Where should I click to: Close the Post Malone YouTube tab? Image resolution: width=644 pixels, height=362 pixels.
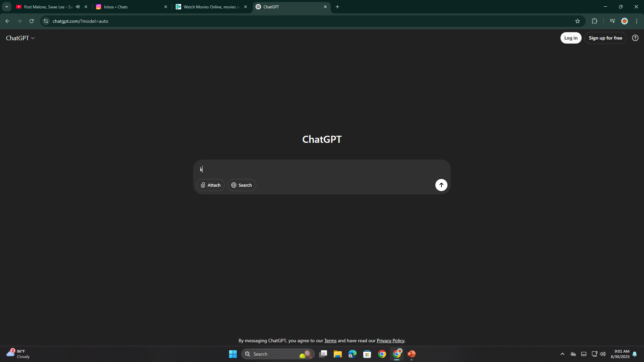[86, 7]
